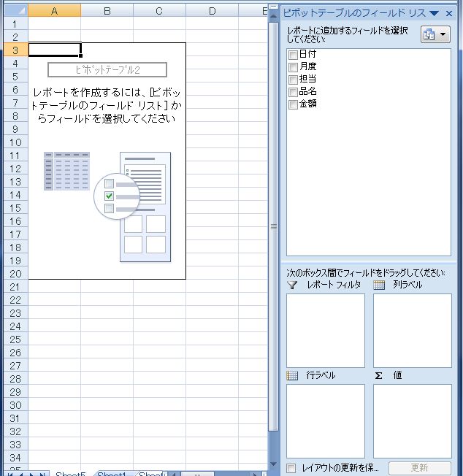Check the 月度 field checkbox
This screenshot has height=476, width=463.
coord(293,67)
